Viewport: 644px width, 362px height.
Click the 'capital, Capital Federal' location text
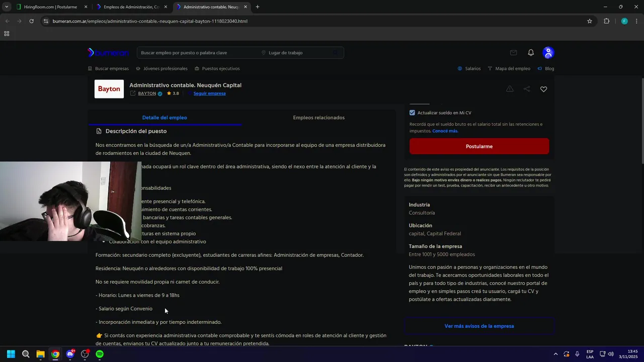[435, 234]
